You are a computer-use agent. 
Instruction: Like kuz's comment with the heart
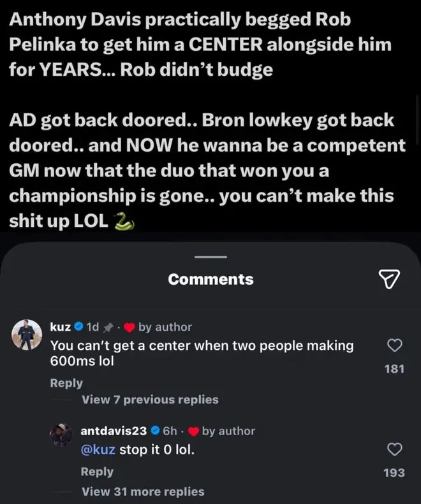coord(394,345)
